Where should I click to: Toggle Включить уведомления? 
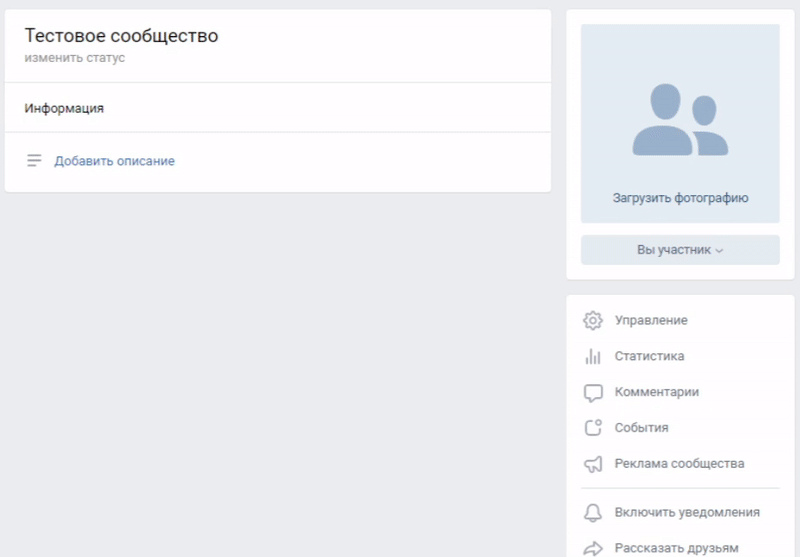[687, 513]
